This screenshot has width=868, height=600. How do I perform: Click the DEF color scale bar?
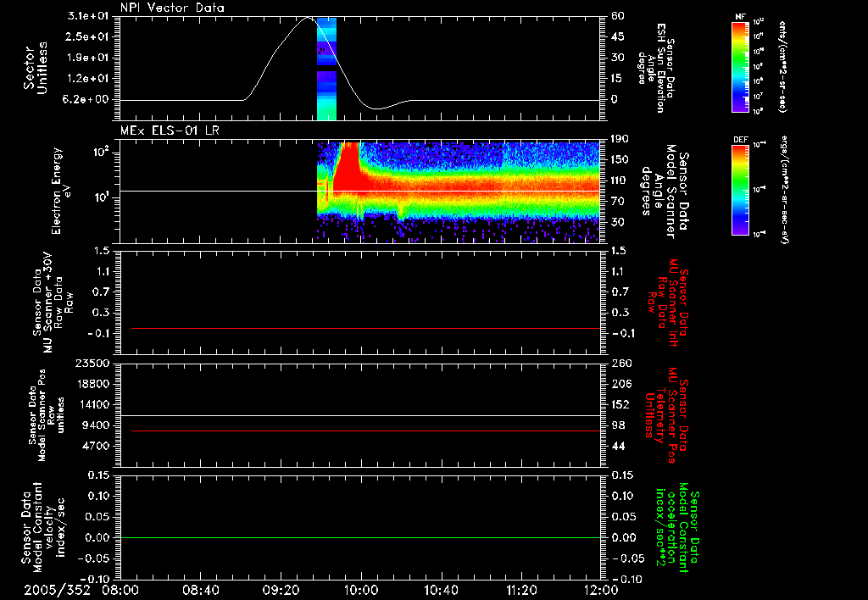click(741, 189)
